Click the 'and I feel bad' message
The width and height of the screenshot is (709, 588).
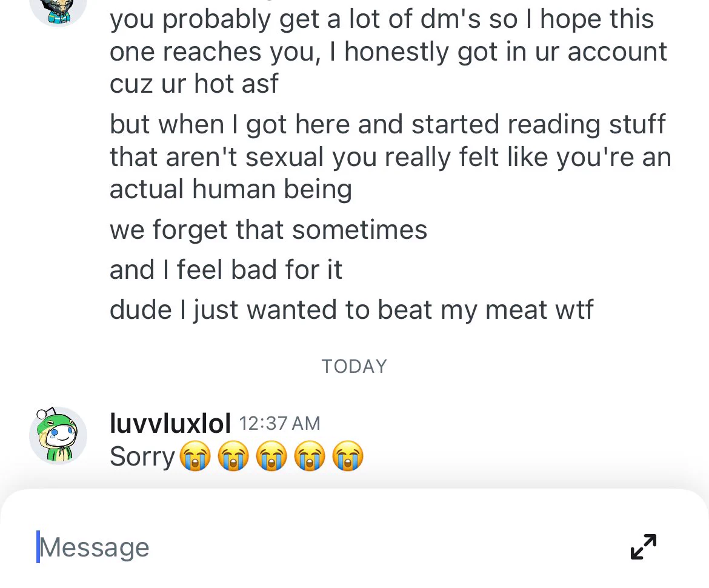click(x=226, y=269)
